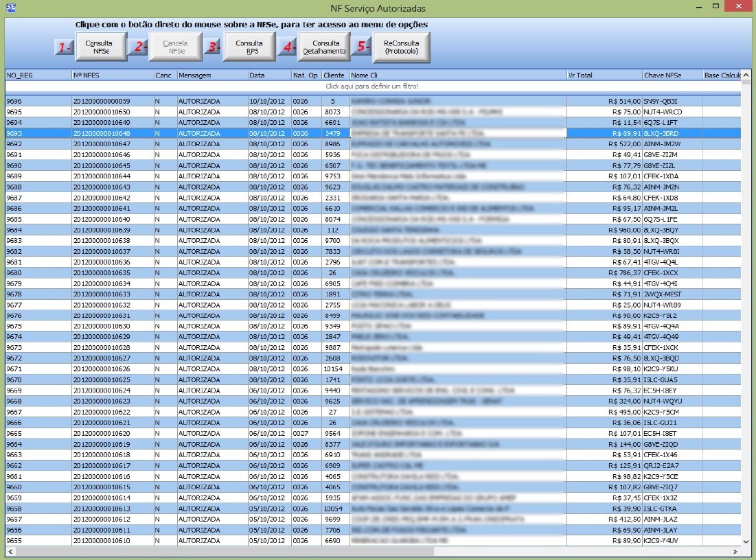This screenshot has width=756, height=560.
Task: Open Consulta Detalhamento
Action: pos(324,47)
